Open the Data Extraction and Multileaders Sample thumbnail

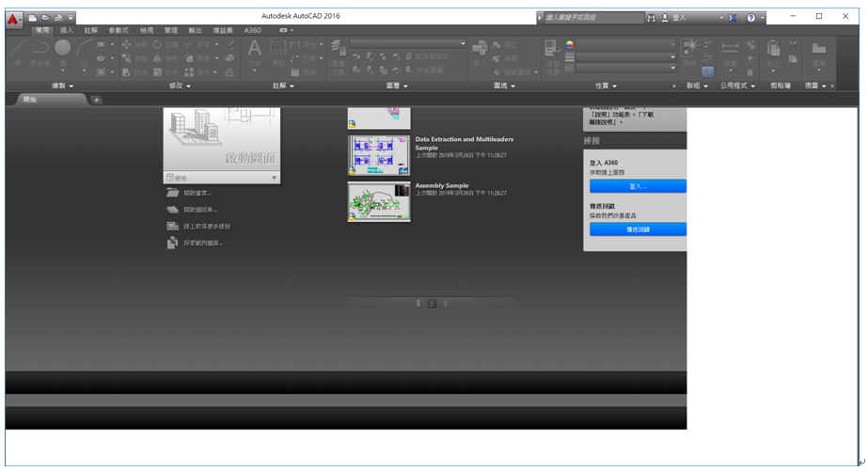coord(379,155)
